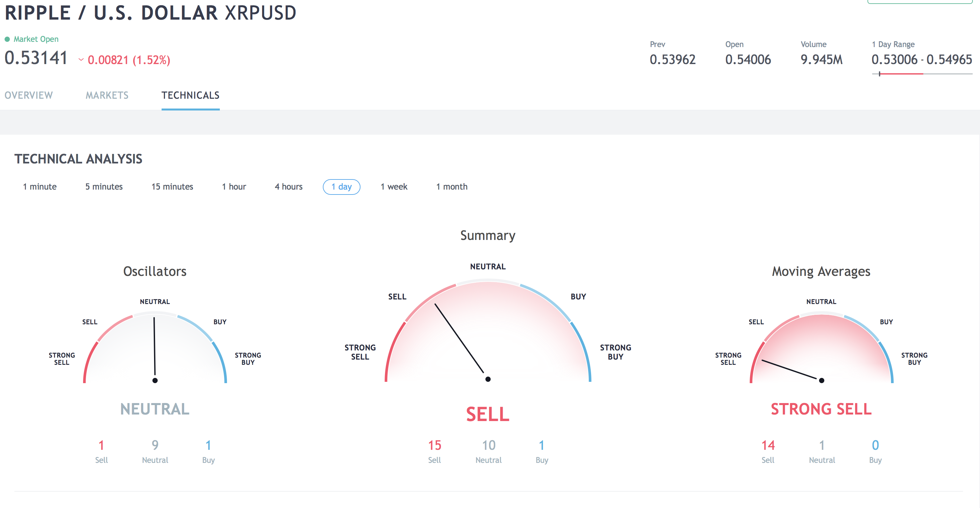980x508 pixels.
Task: Click the day range 0.53006 - 0.54965
Action: 921,60
